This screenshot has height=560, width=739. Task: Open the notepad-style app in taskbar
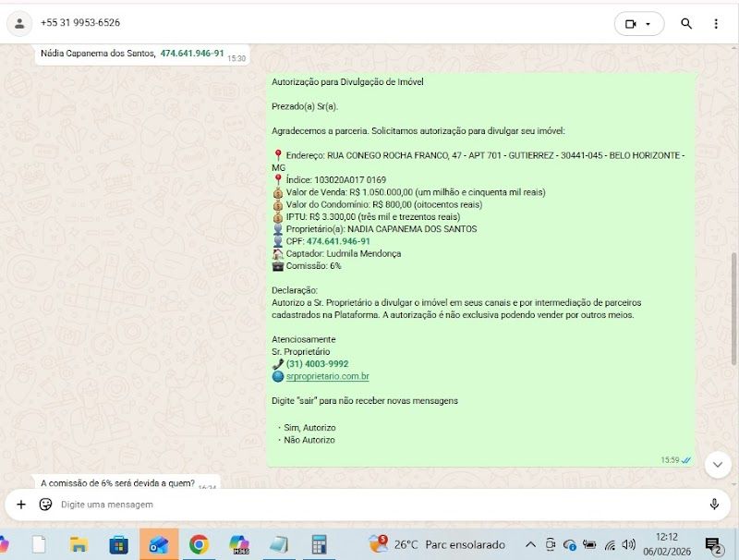coord(279,544)
